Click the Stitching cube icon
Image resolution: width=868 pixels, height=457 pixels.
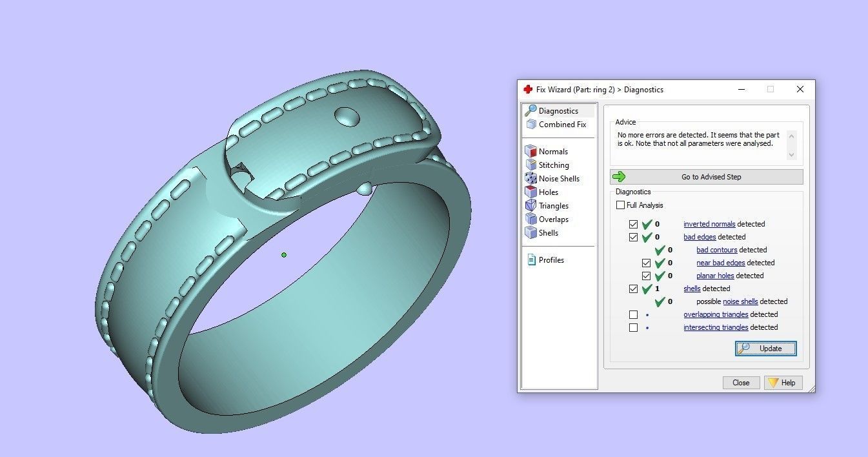(530, 165)
